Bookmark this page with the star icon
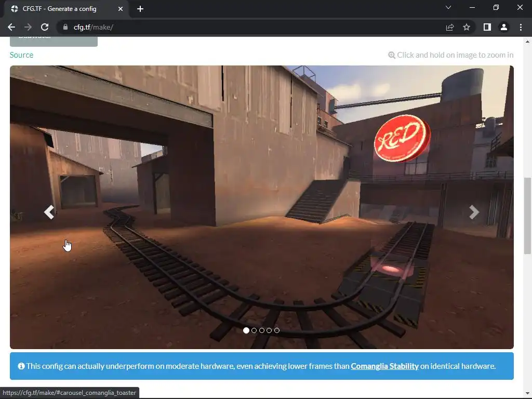This screenshot has height=399, width=532. (467, 27)
